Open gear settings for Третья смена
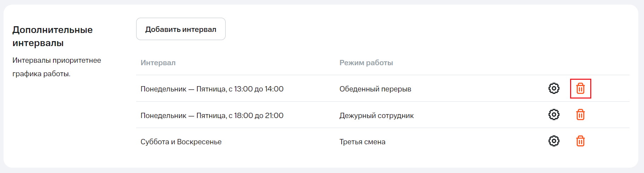Viewport: 644px width, 173px height. pyautogui.click(x=554, y=141)
